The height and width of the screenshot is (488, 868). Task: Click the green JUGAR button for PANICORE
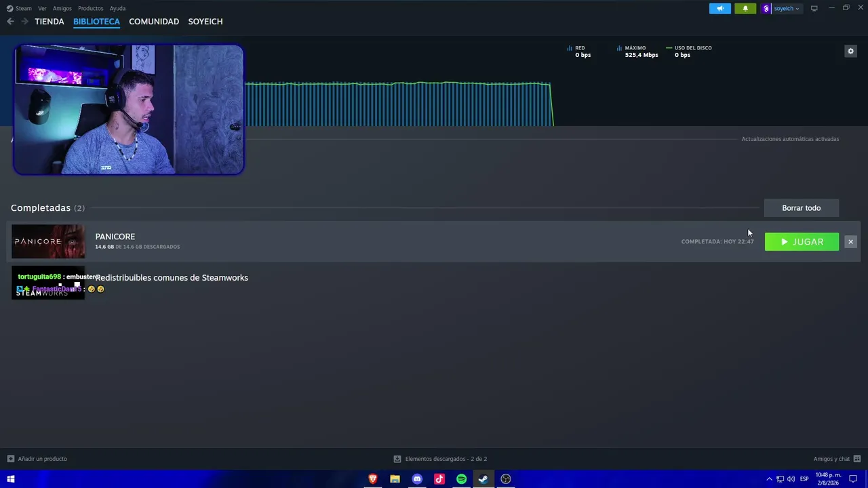click(x=802, y=242)
